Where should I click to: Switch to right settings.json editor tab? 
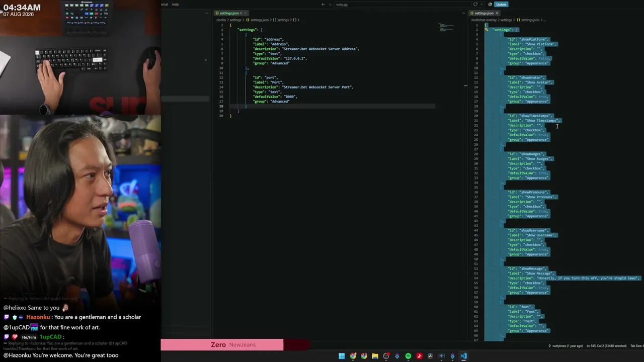click(x=484, y=13)
